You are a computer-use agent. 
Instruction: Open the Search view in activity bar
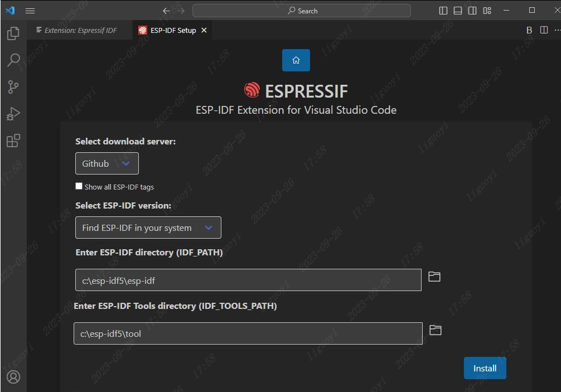[x=13, y=60]
